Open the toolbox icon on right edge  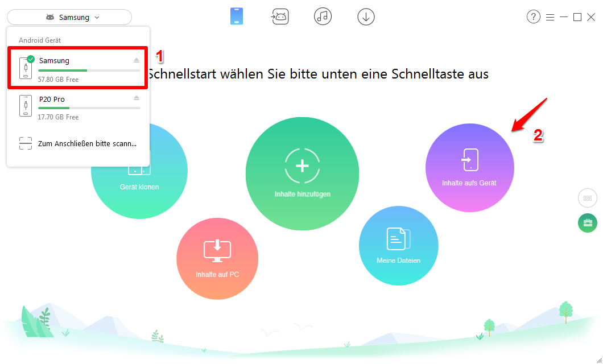[587, 223]
